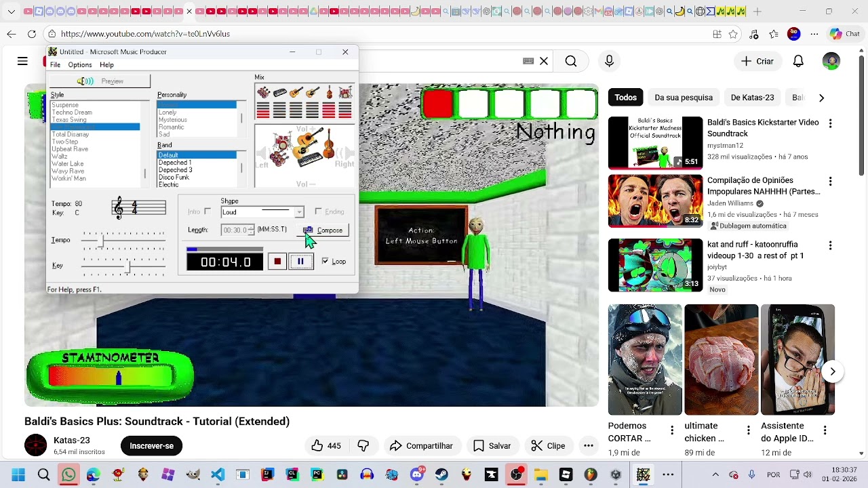Open the browser tab list dropdown
Screen dimensions: 868x488
[12, 12]
